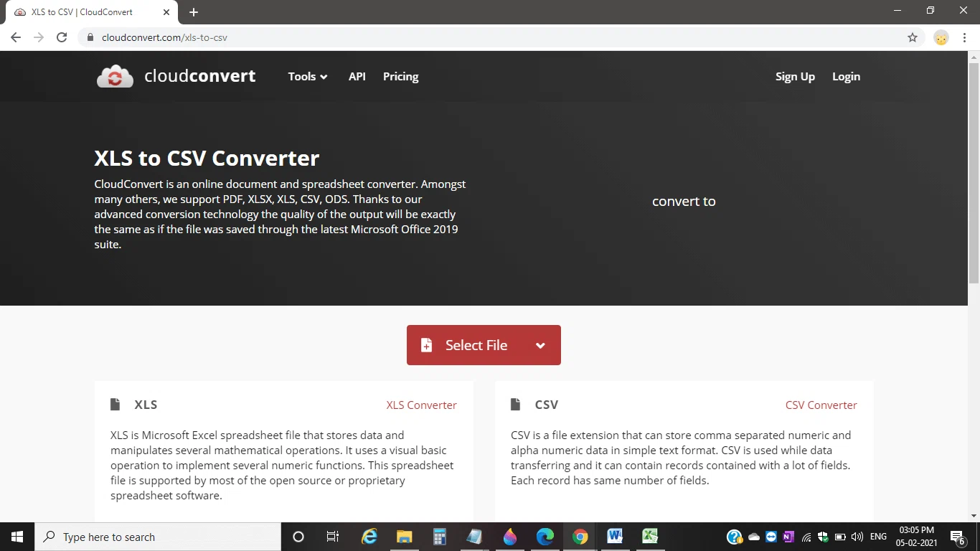The width and height of the screenshot is (980, 551).
Task: Open the Tools dropdown menu
Action: pos(308,76)
